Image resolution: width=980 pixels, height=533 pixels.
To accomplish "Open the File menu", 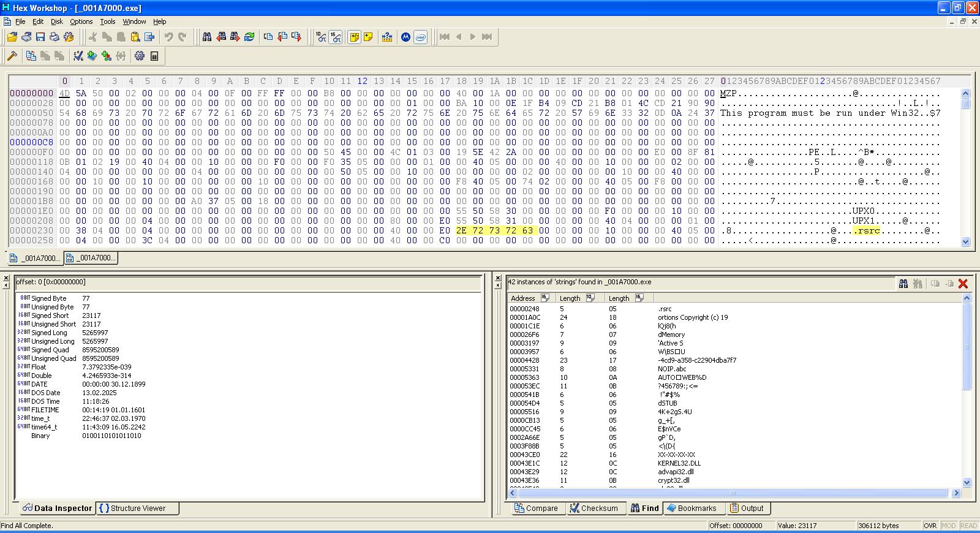I will click(20, 21).
